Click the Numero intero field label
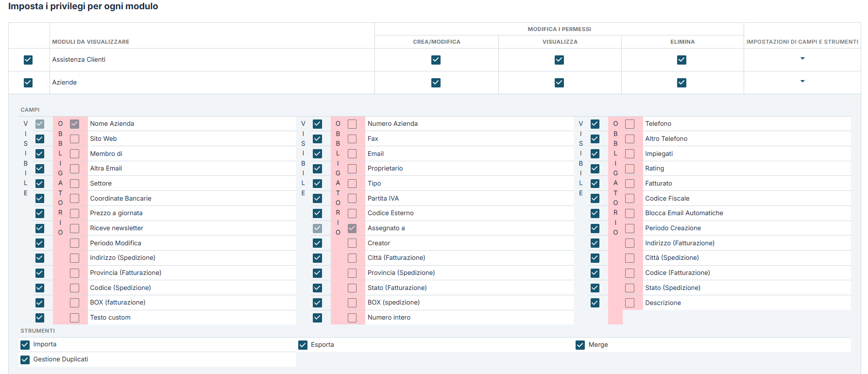868x374 pixels. click(389, 318)
